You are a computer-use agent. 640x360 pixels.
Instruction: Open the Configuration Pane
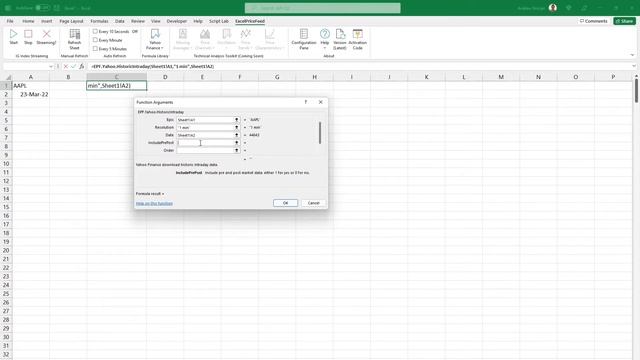point(304,39)
